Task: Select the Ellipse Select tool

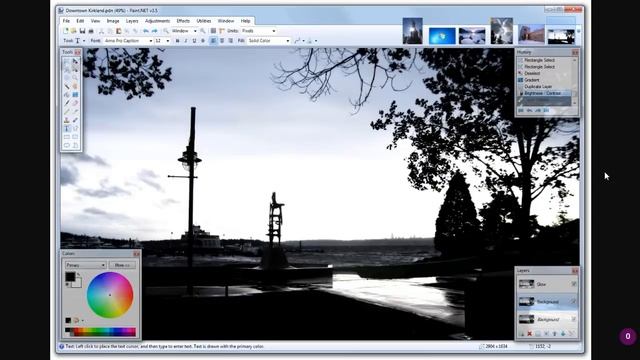Action: [x=67, y=78]
